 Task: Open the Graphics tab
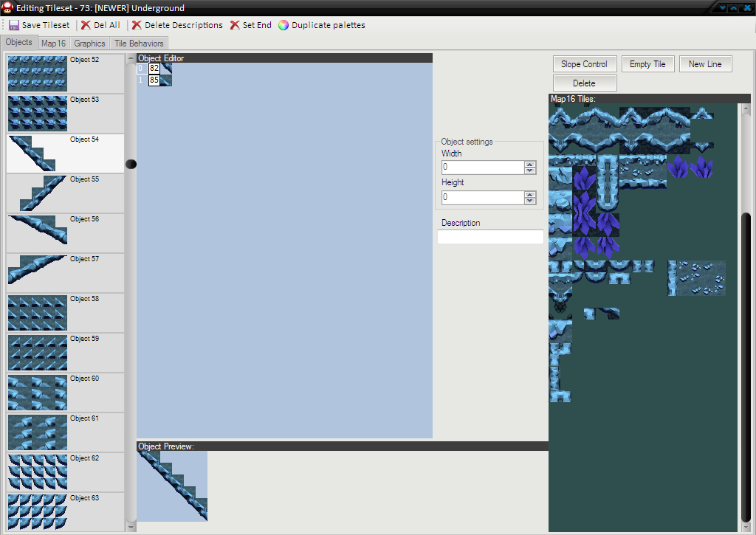(89, 44)
